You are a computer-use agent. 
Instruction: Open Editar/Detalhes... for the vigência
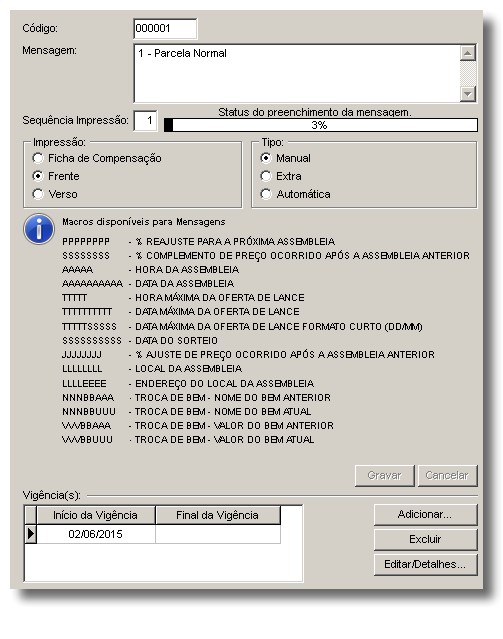pos(425,564)
